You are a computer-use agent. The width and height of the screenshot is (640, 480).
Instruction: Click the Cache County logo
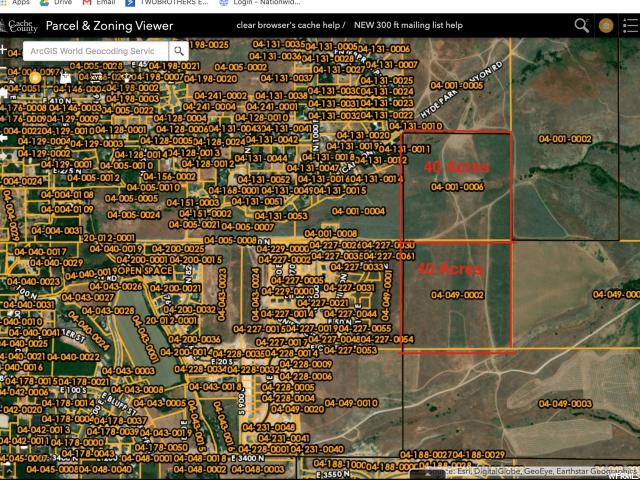(x=19, y=26)
